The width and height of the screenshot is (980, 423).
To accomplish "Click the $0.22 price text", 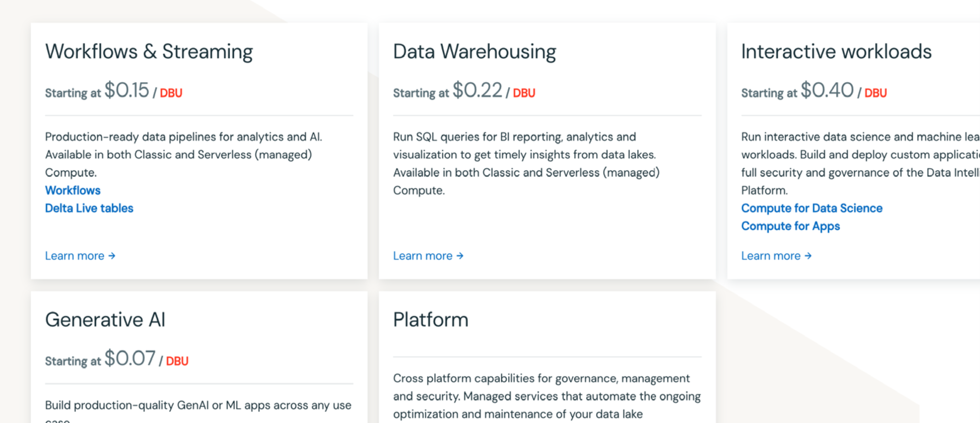I will [477, 91].
